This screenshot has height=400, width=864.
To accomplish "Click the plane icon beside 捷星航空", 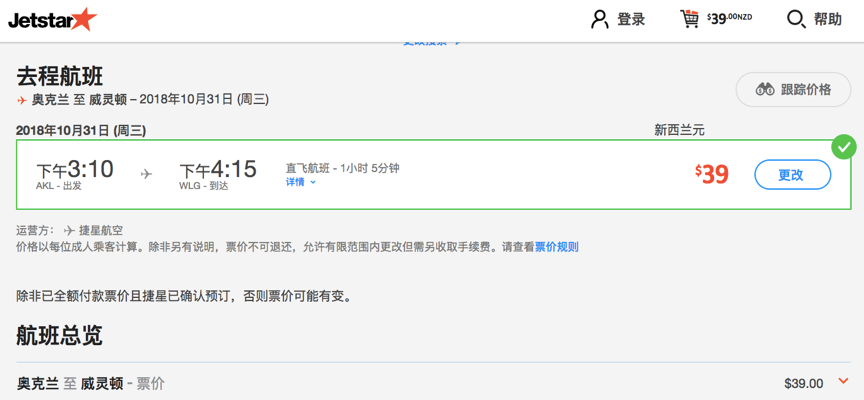I will pos(69,230).
